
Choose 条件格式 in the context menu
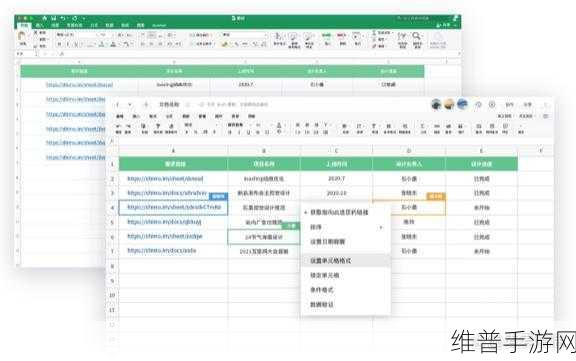321,290
